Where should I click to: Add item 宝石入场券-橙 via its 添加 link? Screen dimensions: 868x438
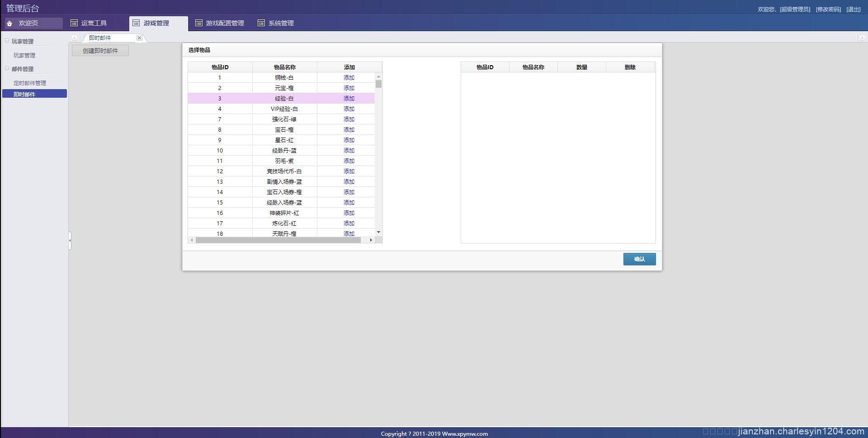pyautogui.click(x=349, y=192)
